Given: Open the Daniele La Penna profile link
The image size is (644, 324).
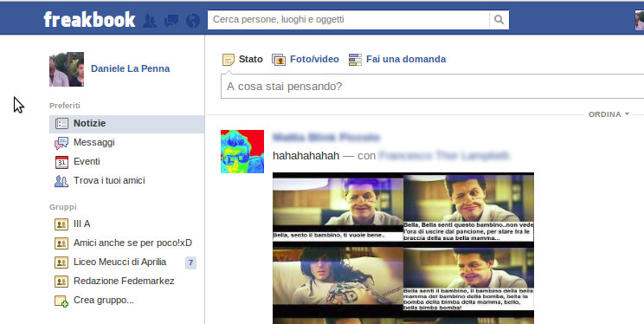Looking at the screenshot, I should [130, 68].
